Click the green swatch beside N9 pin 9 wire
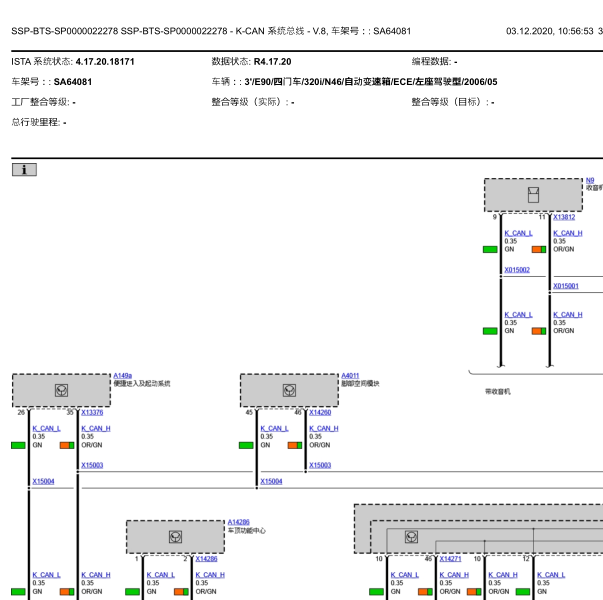Image resolution: width=603 pixels, height=600 pixels. coord(490,250)
